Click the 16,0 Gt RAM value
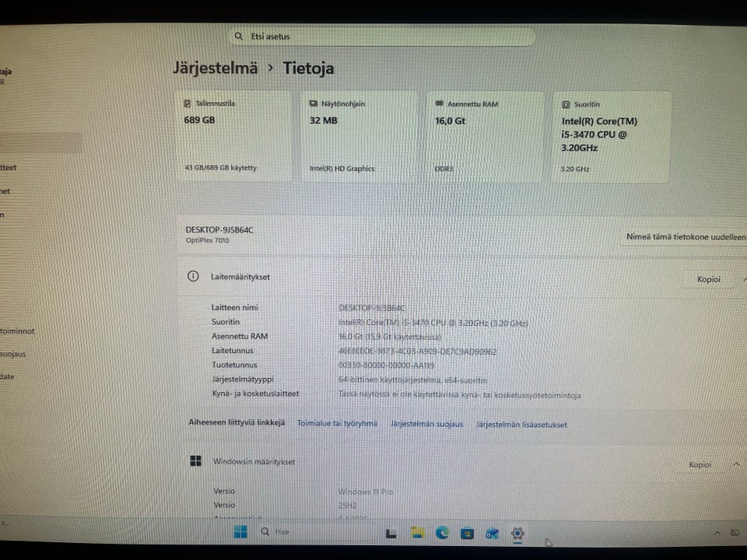 coord(451,121)
